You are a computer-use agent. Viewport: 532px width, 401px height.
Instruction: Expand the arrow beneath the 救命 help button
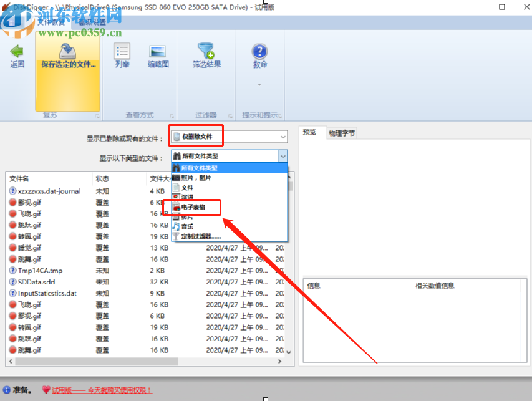[x=259, y=85]
